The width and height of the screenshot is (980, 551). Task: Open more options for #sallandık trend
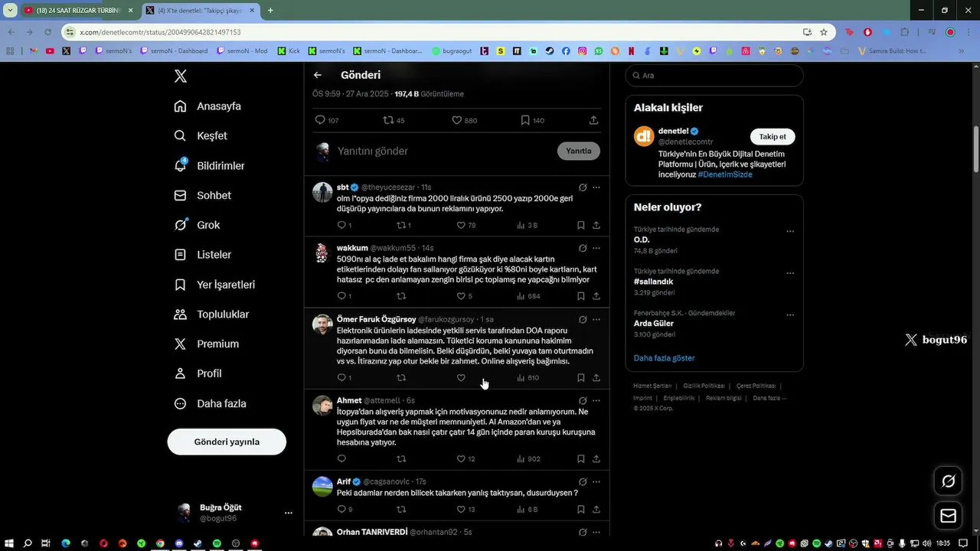(790, 273)
